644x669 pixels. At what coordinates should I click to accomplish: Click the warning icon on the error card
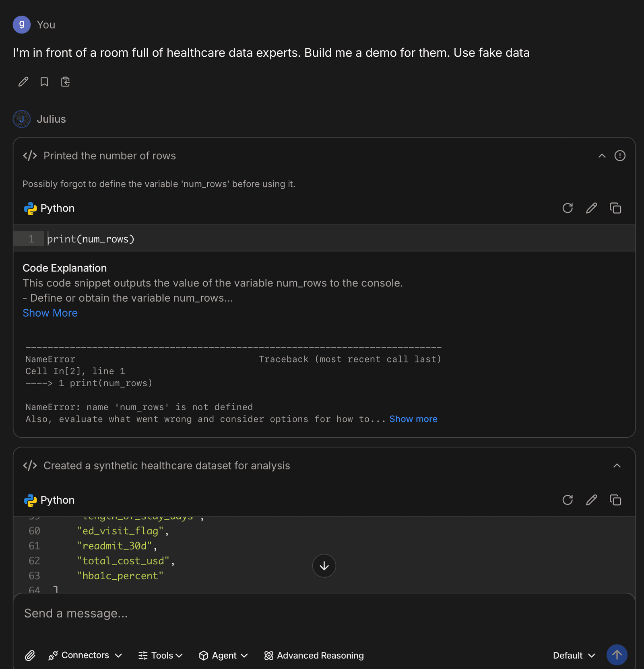[620, 156]
